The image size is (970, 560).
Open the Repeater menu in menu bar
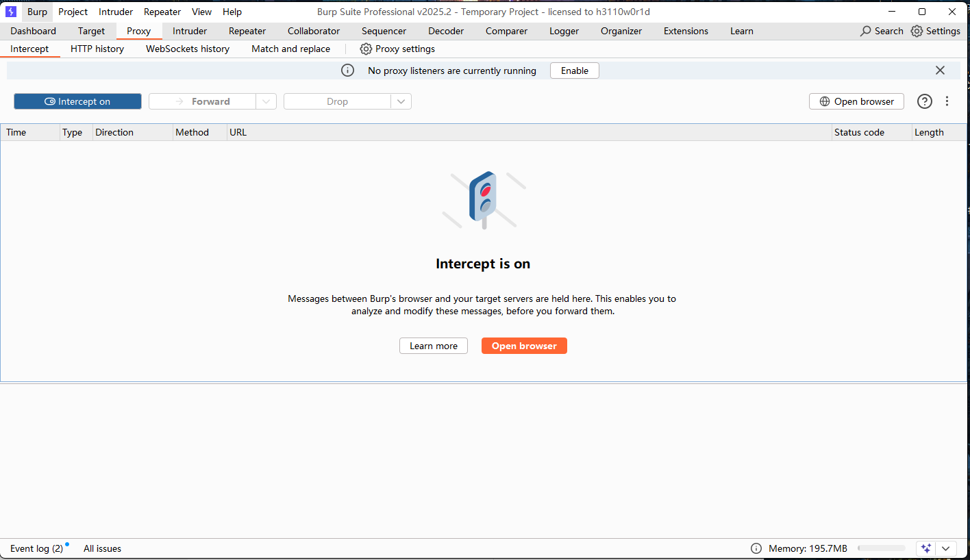click(x=162, y=12)
